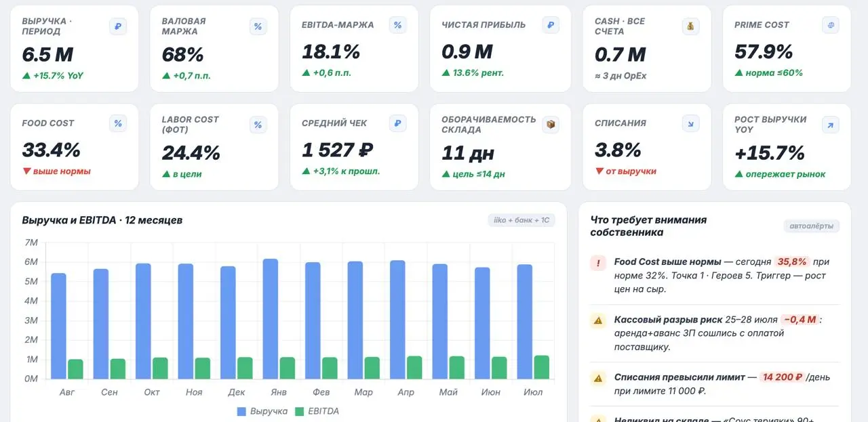Click the 7M label on chart Y axis

coord(31,242)
